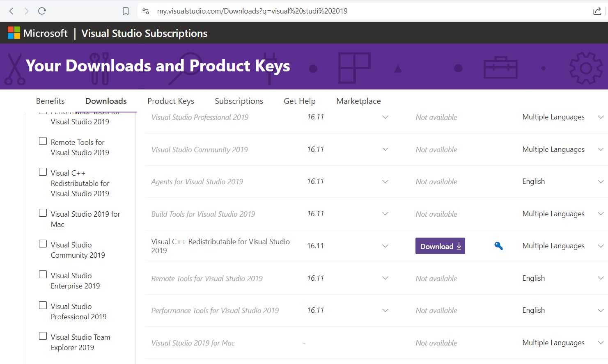Open language dropdown for Agents for Visual Studio 2019
The image size is (608, 364).
pos(601,181)
